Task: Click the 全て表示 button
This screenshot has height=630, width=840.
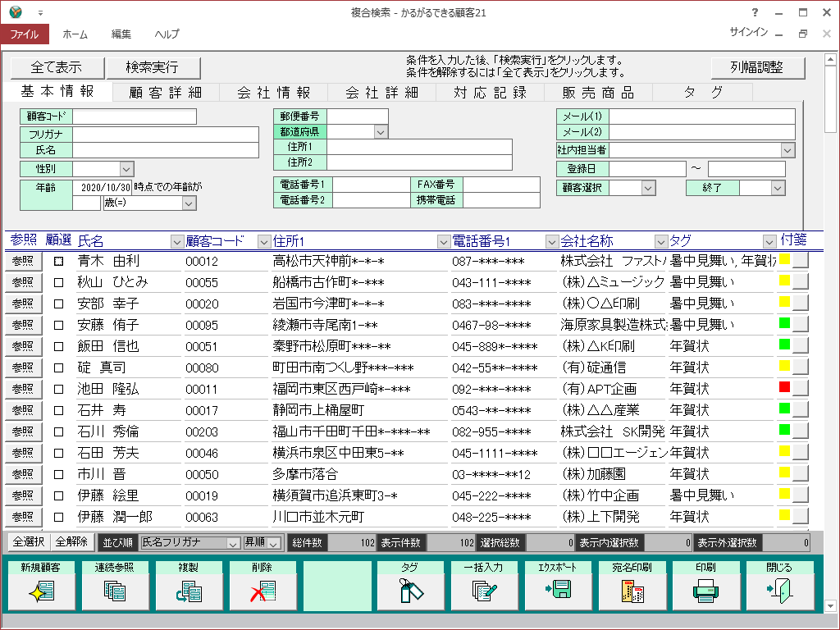Action: [x=57, y=67]
